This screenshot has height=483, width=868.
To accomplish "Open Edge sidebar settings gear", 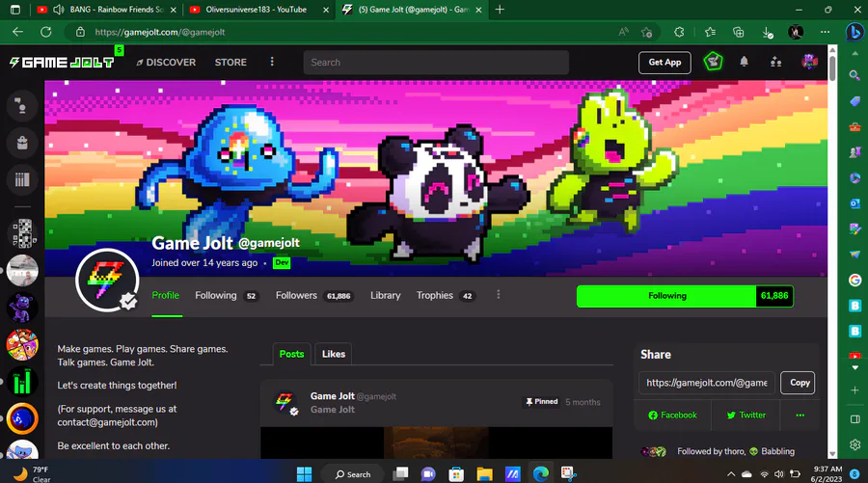I will pos(854,444).
